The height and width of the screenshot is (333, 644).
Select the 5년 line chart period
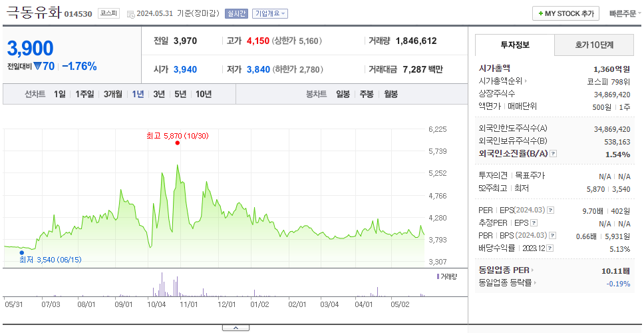pos(180,94)
